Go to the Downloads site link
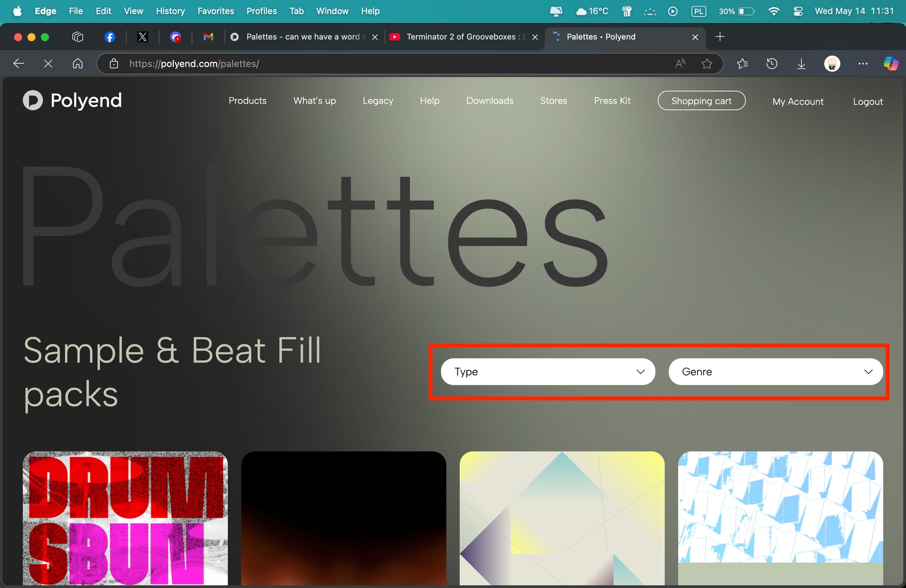906x588 pixels. click(x=490, y=100)
